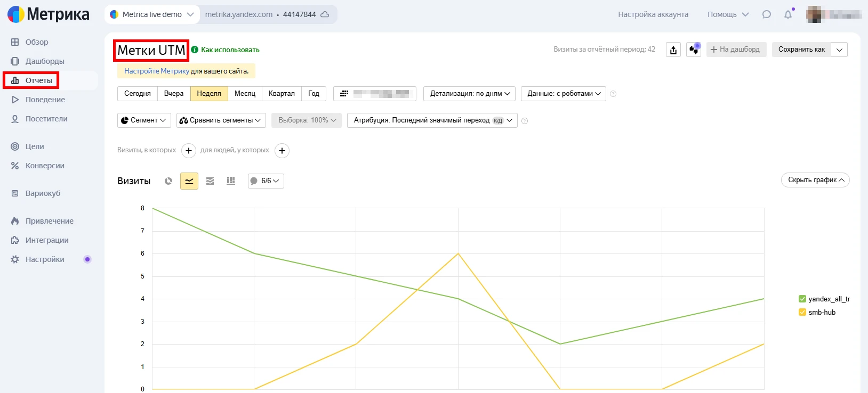Click the Настройте Метрику link
Image resolution: width=868 pixels, height=393 pixels.
point(156,71)
